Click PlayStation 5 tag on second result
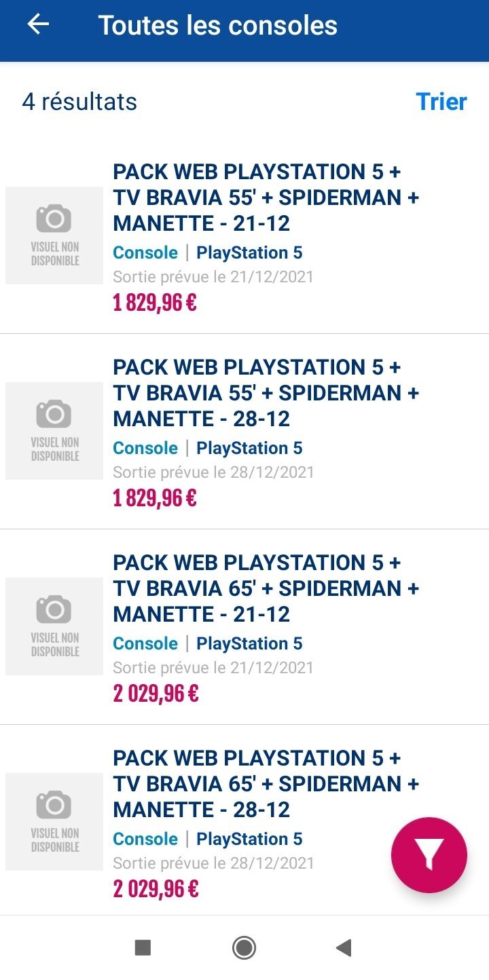Viewport: 489px width, 980px height. (x=249, y=449)
